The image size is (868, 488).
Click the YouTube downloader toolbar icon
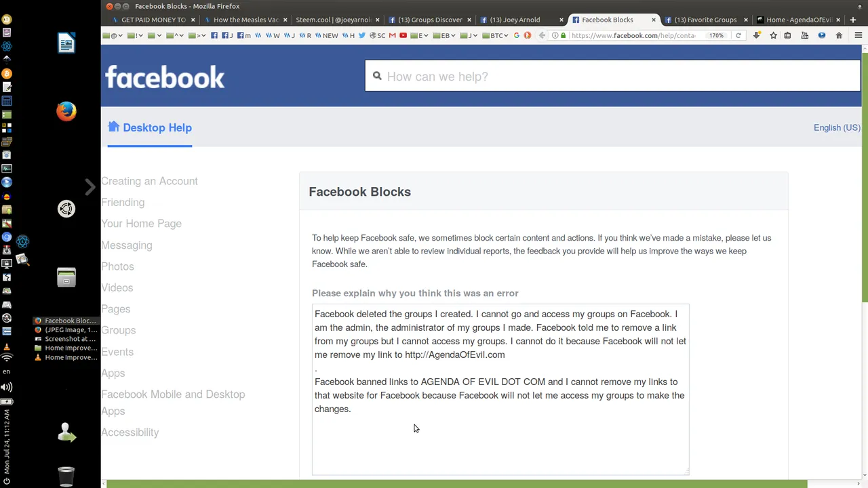click(x=804, y=35)
